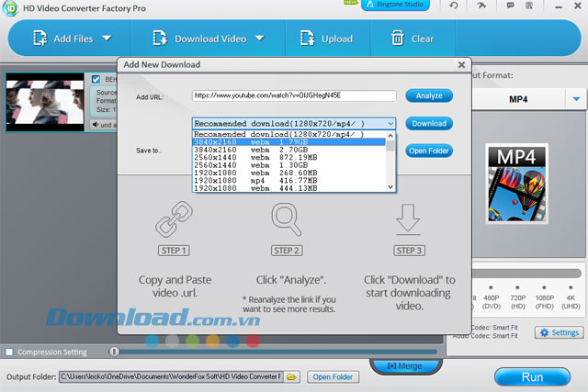Screen dimensions: 588x392
Task: Click the Step 3 download arrow icon
Action: [x=408, y=219]
